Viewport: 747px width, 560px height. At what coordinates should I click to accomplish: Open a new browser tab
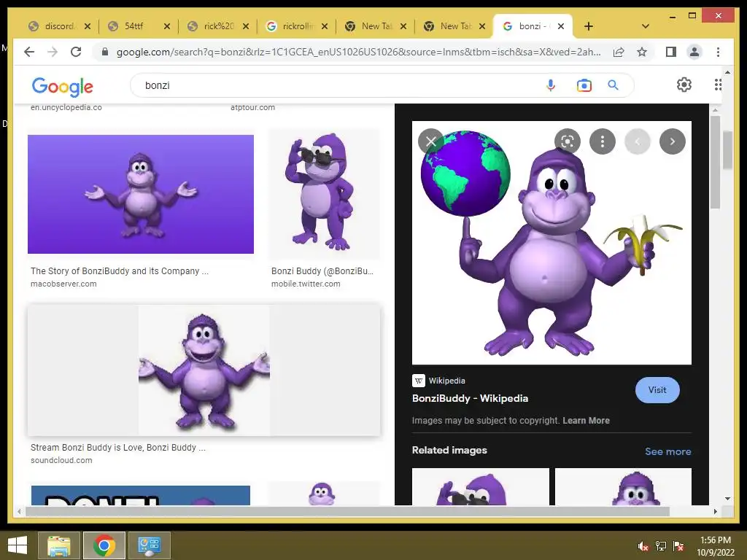click(589, 26)
